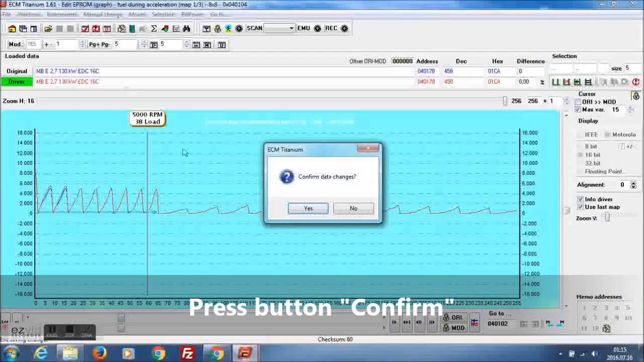Image resolution: width=644 pixels, height=362 pixels.
Task: Click the boxed m icon in second toolbar
Action: pyautogui.click(x=196, y=45)
